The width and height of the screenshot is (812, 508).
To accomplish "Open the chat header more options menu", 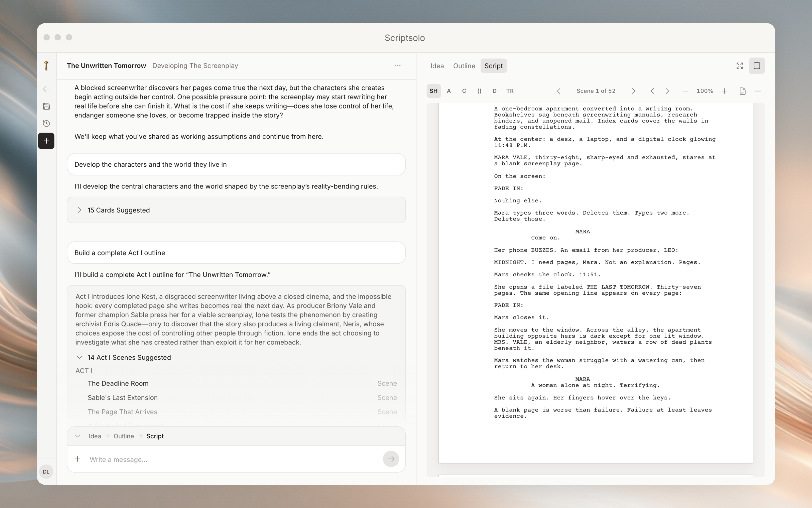I will [398, 66].
